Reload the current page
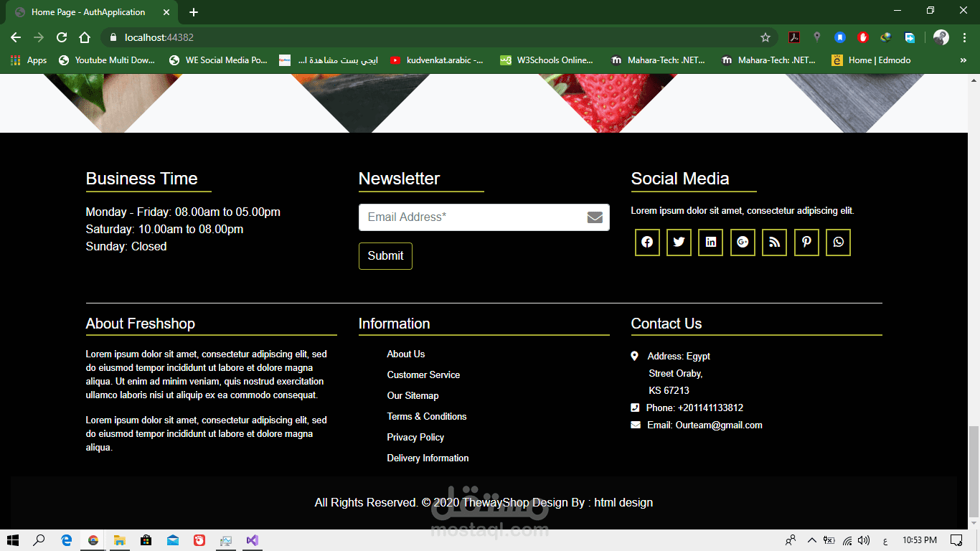This screenshot has width=980, height=551. pos(61,37)
